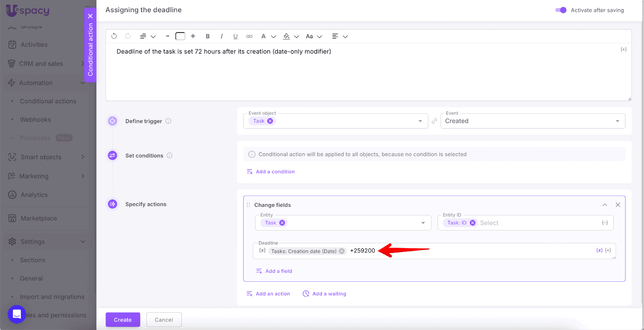The image size is (644, 330).
Task: Apply italic formatting
Action: (x=221, y=36)
